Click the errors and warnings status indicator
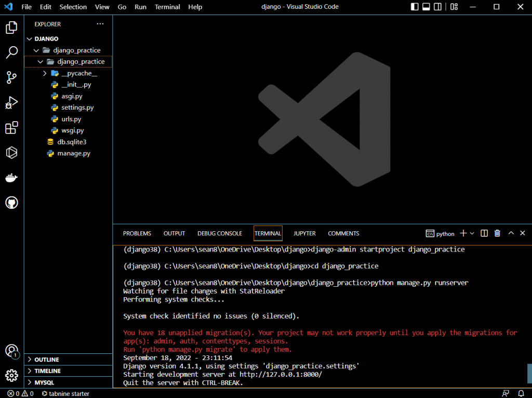This screenshot has width=532, height=398. pyautogui.click(x=20, y=394)
